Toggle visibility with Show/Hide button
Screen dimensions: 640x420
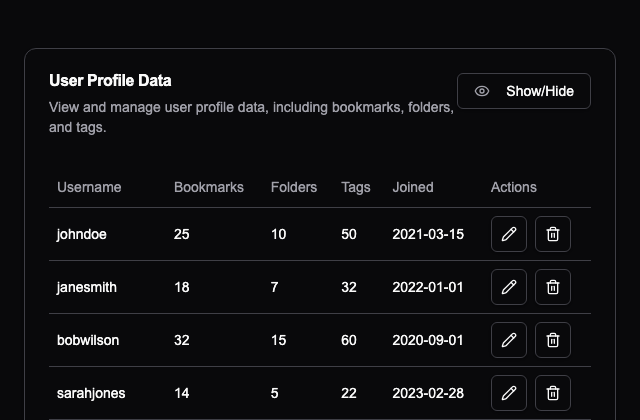point(524,91)
